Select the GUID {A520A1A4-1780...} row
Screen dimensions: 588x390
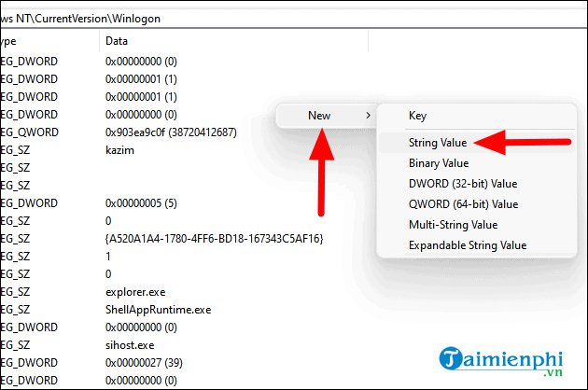(x=214, y=239)
